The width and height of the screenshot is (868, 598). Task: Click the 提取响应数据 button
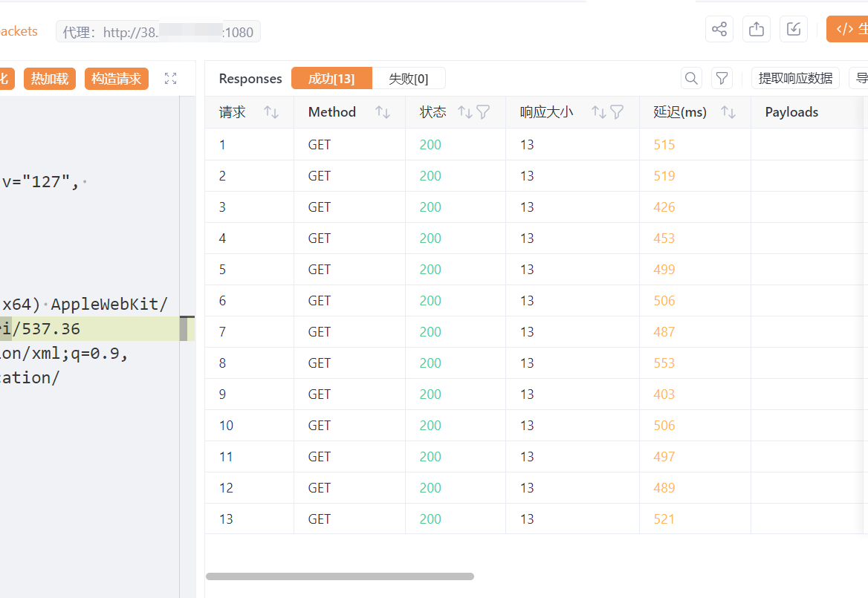[795, 78]
